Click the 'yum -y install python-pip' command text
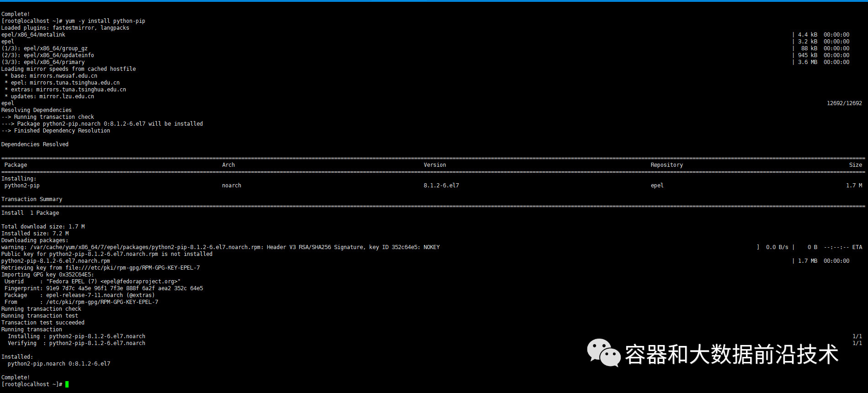Image resolution: width=868 pixels, height=393 pixels. click(105, 21)
